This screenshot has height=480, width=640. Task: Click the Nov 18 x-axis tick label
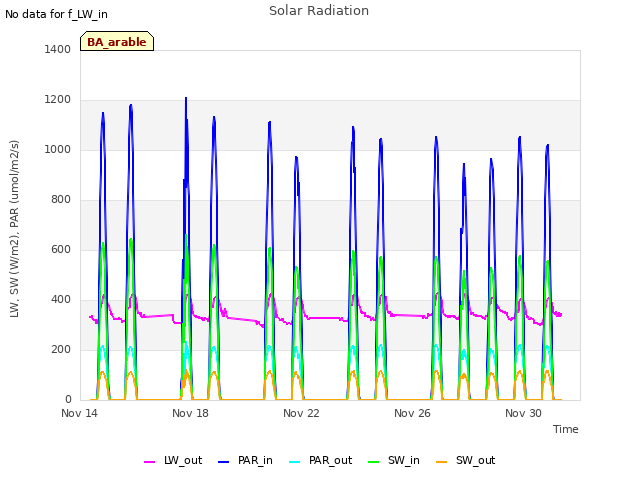(190, 413)
